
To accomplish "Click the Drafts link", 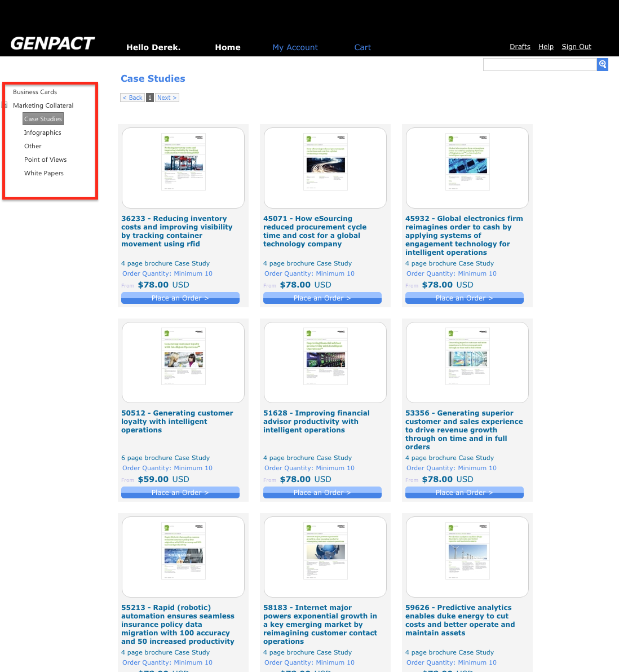I will pyautogui.click(x=520, y=47).
